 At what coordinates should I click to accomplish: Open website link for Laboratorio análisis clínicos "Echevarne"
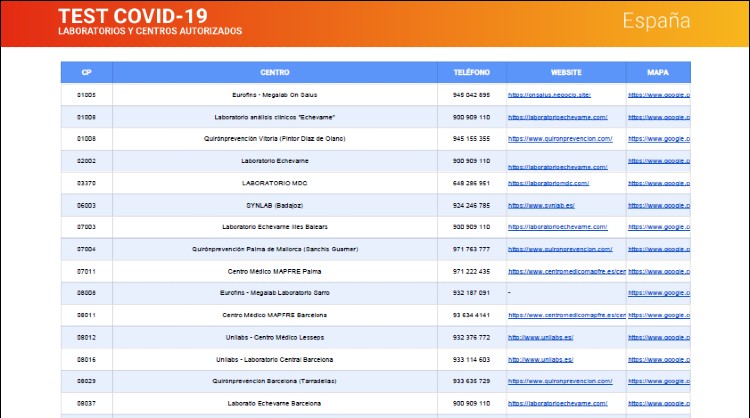[558, 117]
